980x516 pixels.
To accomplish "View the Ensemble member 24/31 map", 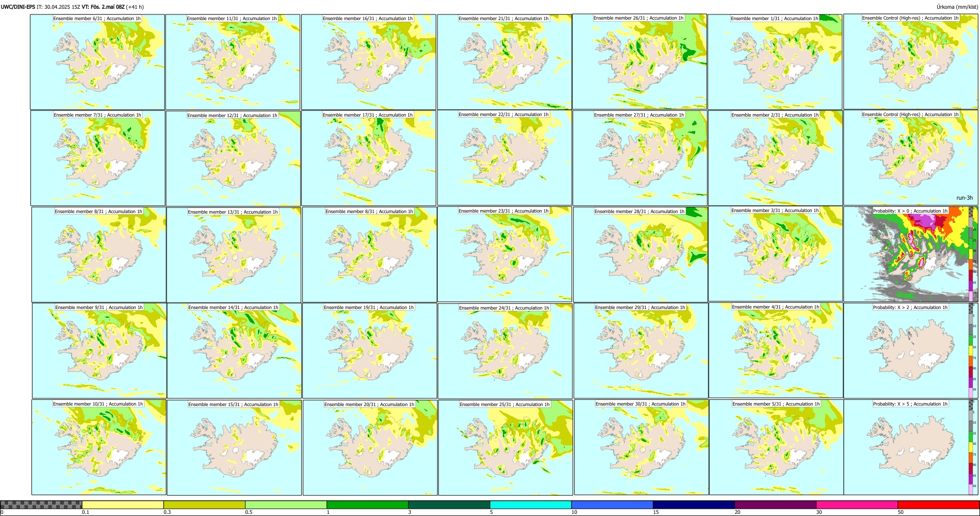I will click(x=505, y=351).
